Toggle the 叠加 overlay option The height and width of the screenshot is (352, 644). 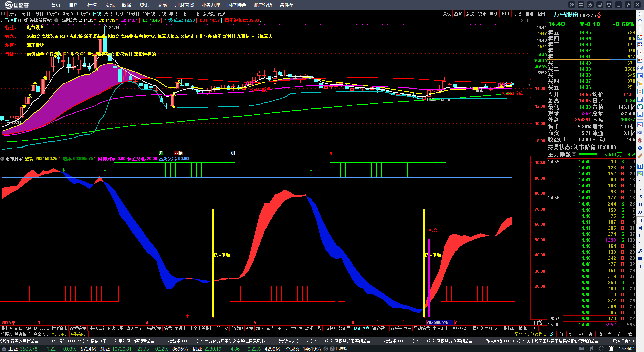[x=458, y=14]
